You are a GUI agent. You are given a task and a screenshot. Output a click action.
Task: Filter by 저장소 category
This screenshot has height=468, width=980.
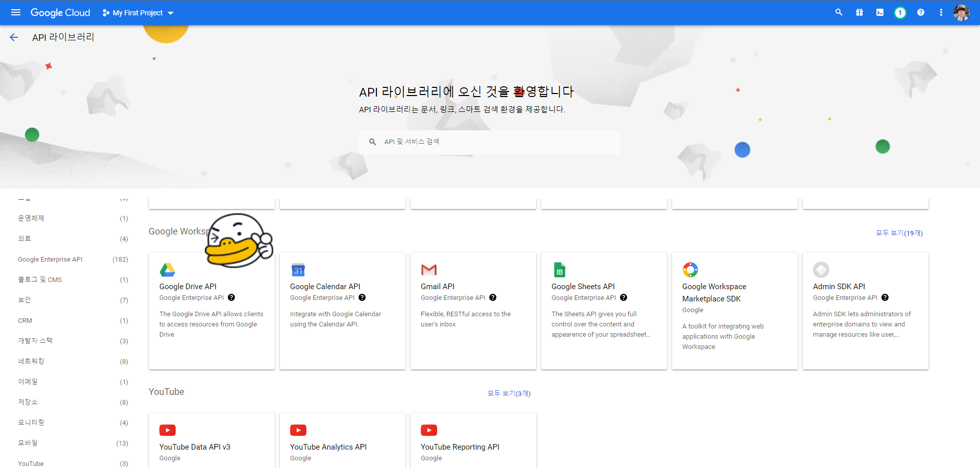73,402
